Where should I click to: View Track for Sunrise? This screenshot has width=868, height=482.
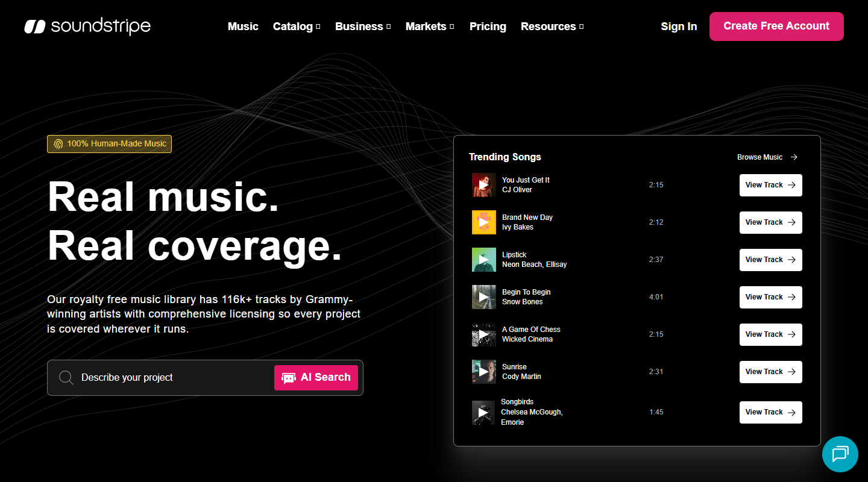(x=771, y=372)
